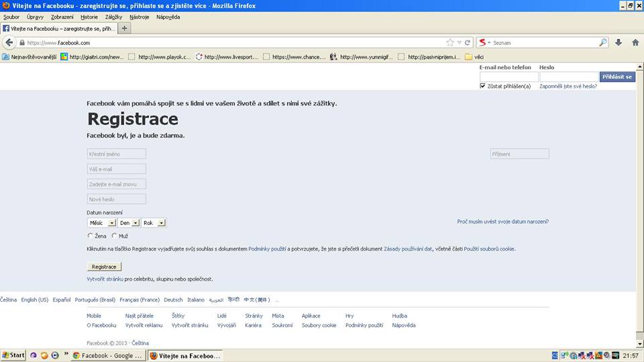Viewport: 644px width, 362px height.
Task: Switch language to Deutsch
Action: (x=173, y=300)
